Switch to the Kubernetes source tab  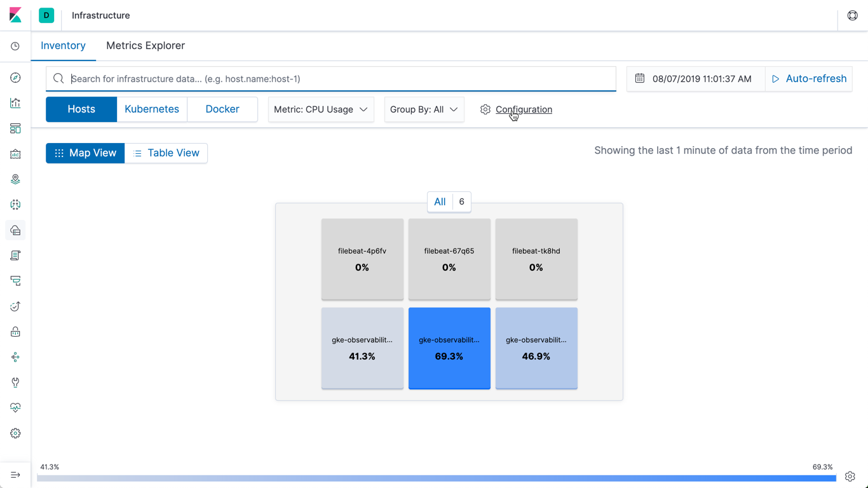click(152, 109)
